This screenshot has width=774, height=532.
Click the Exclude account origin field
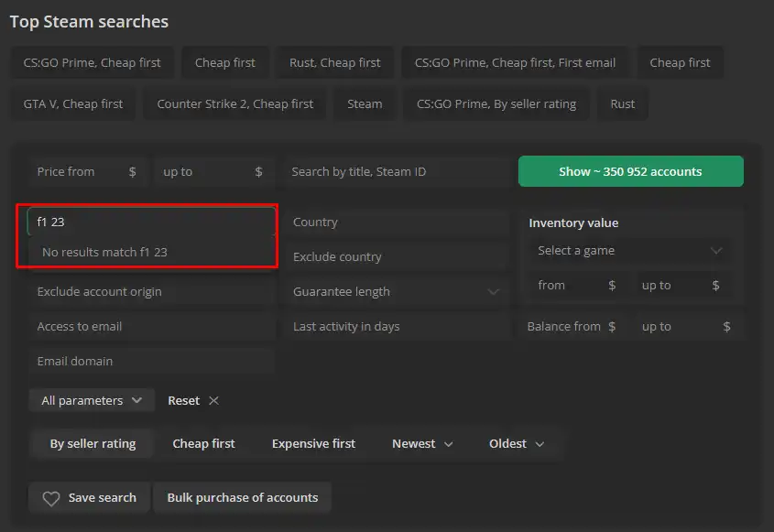point(151,292)
